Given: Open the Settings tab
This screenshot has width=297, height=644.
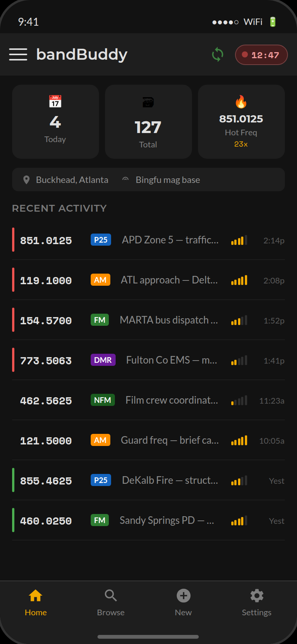Looking at the screenshot, I should pos(256,604).
